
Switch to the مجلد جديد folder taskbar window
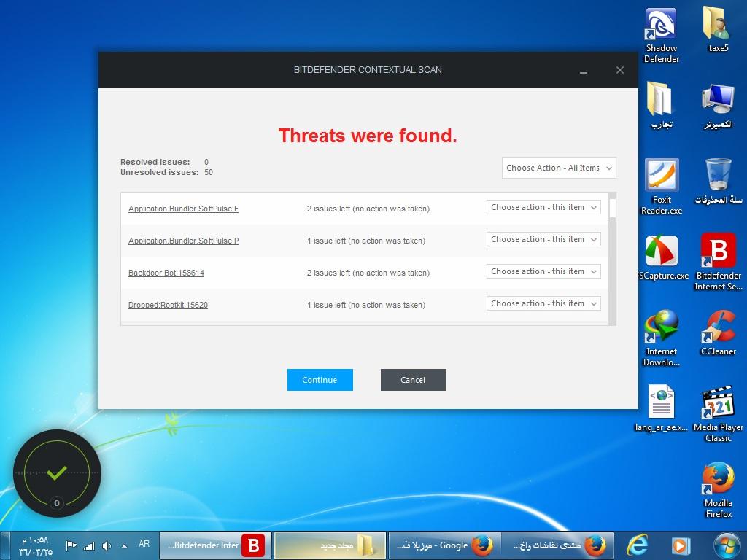click(330, 545)
